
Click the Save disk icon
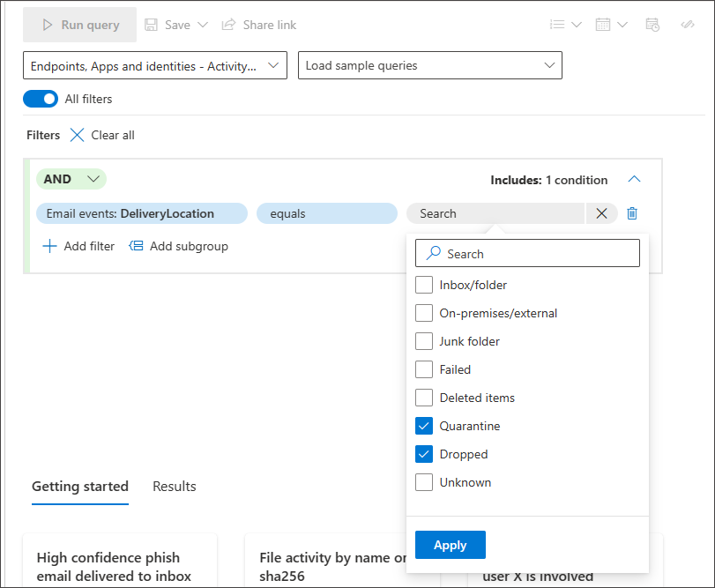[x=151, y=25]
